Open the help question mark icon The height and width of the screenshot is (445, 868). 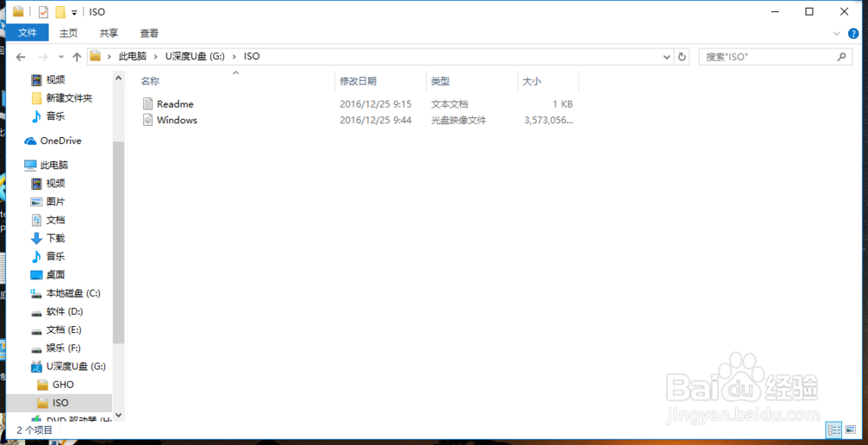pos(853,34)
